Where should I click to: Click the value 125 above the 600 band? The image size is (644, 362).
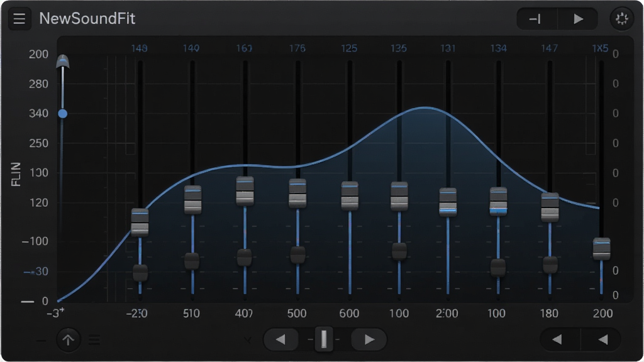349,48
